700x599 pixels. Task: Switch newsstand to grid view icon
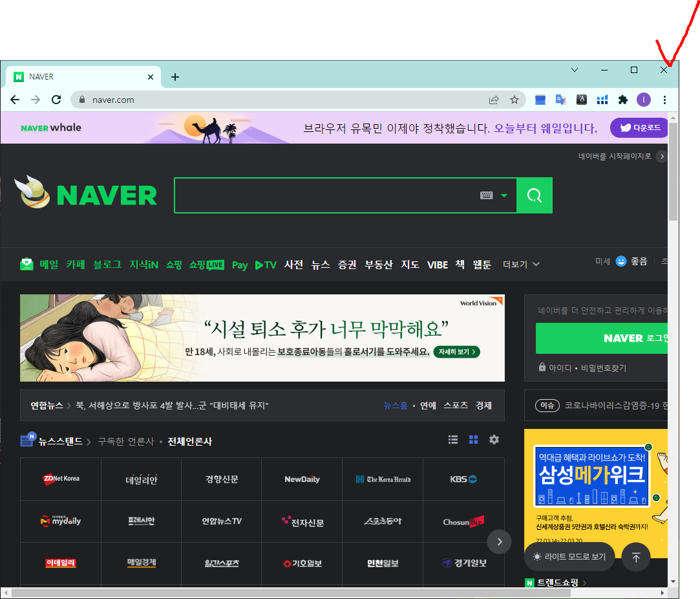[x=474, y=439]
